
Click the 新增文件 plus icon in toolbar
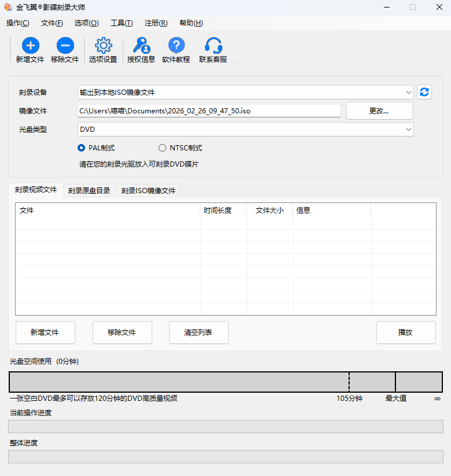(30, 46)
